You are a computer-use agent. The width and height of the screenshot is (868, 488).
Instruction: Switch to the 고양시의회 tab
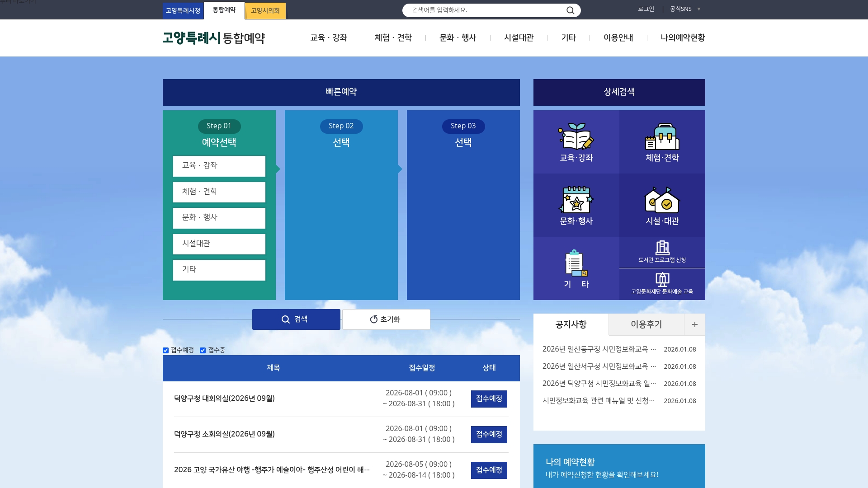click(265, 11)
